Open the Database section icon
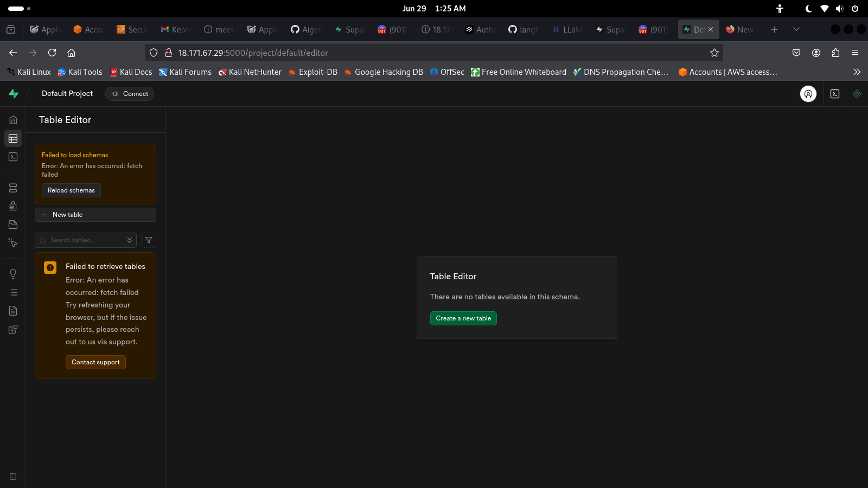 (13, 188)
